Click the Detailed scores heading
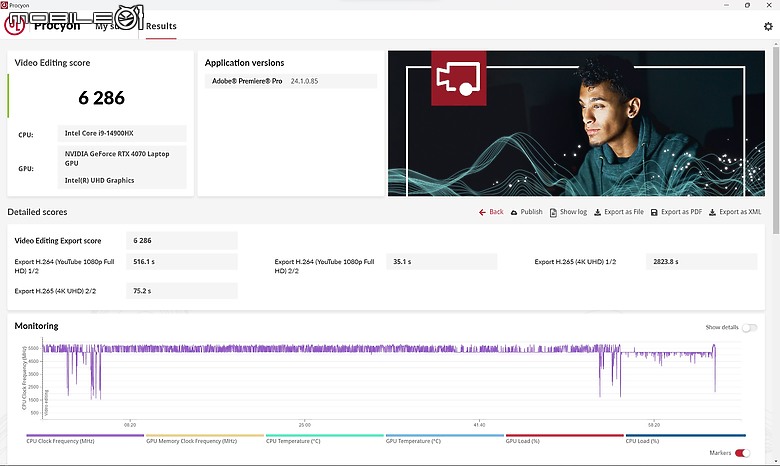 tap(37, 212)
